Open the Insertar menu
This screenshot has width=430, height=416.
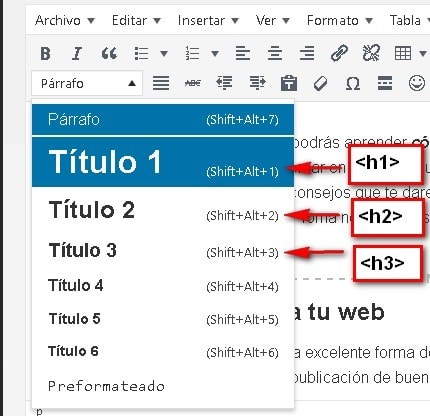coord(208,21)
